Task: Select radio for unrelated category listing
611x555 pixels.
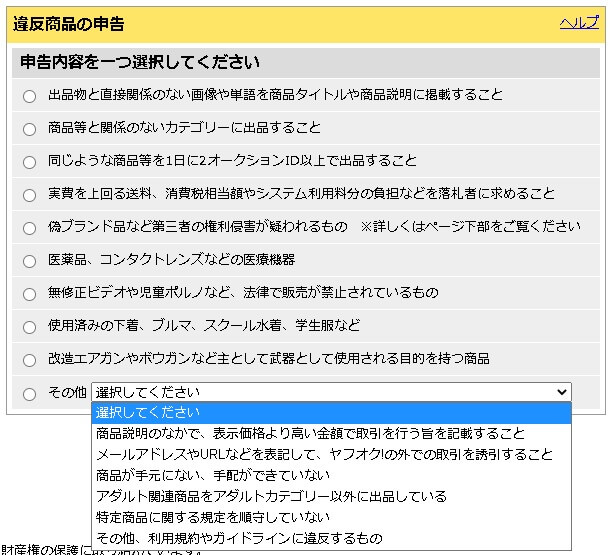Action: (x=29, y=129)
